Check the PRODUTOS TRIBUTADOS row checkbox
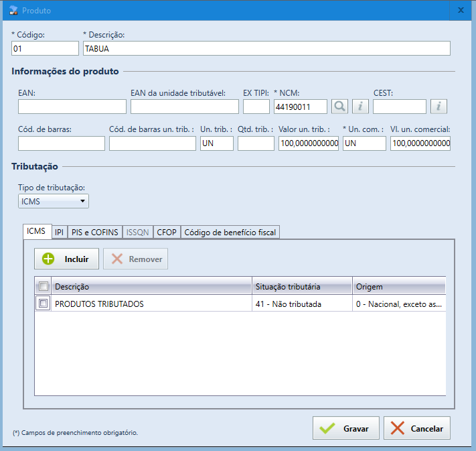Screen dimensions: 476x451 click(x=43, y=304)
